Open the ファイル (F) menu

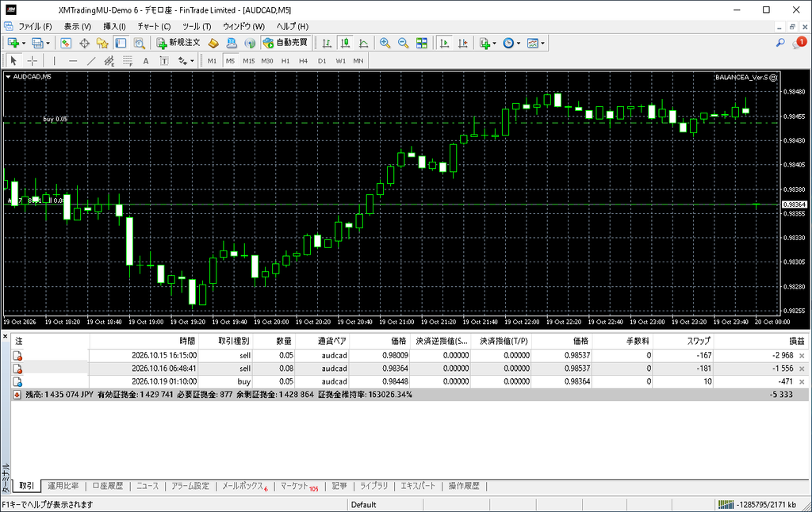point(35,26)
